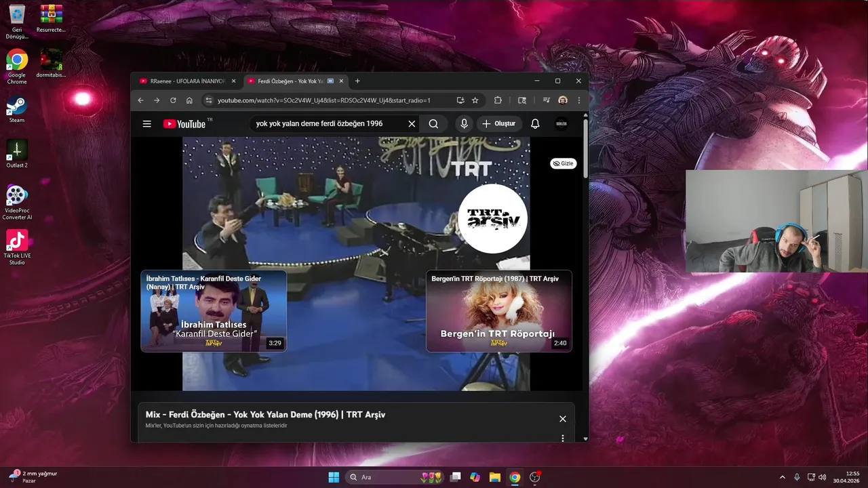
Task: Bookmark this page with the star
Action: [x=475, y=100]
